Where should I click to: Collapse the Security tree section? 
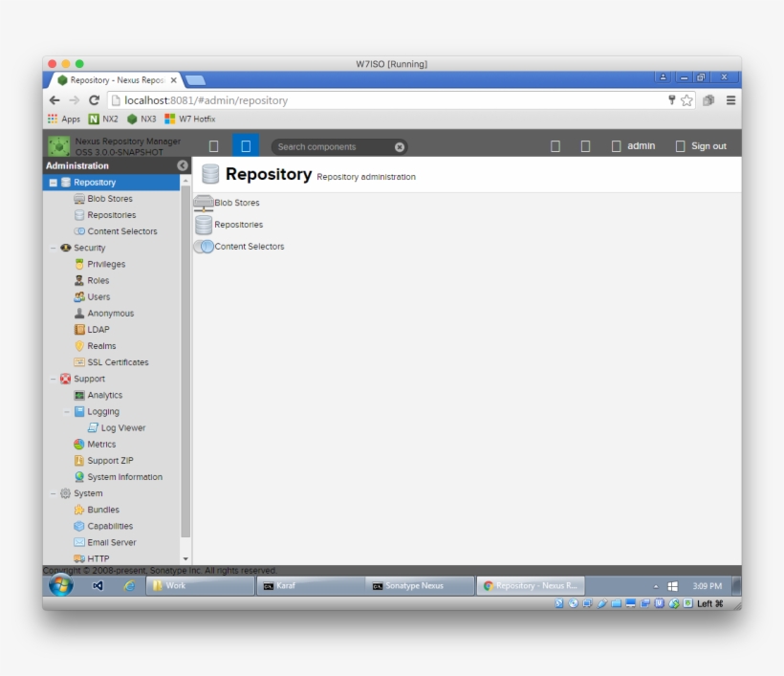pyautogui.click(x=54, y=247)
